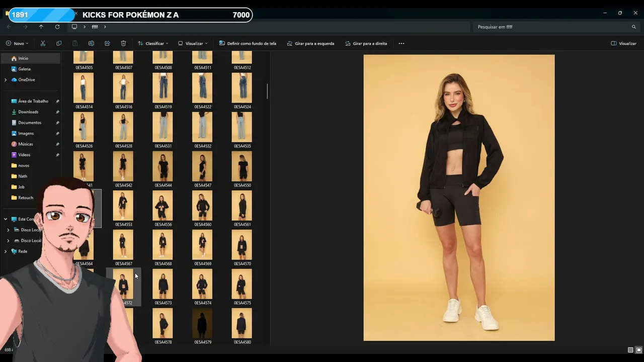This screenshot has width=644, height=362.
Task: Open chevron after ffff in address bar
Action: pyautogui.click(x=105, y=27)
